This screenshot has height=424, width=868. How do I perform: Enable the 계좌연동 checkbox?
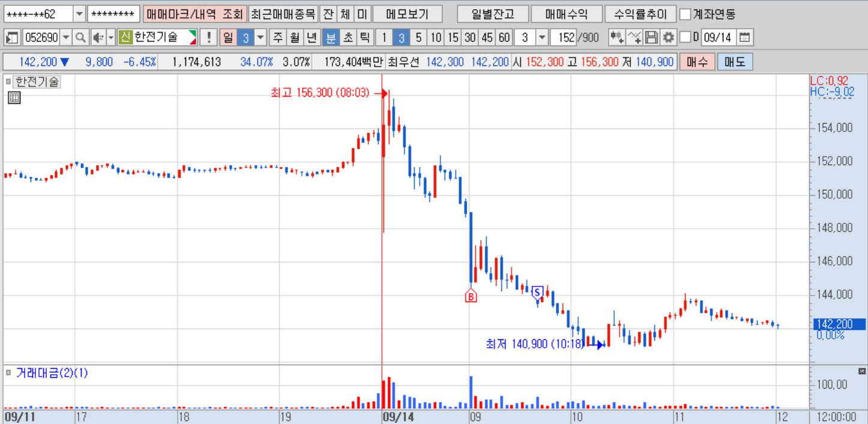click(685, 14)
